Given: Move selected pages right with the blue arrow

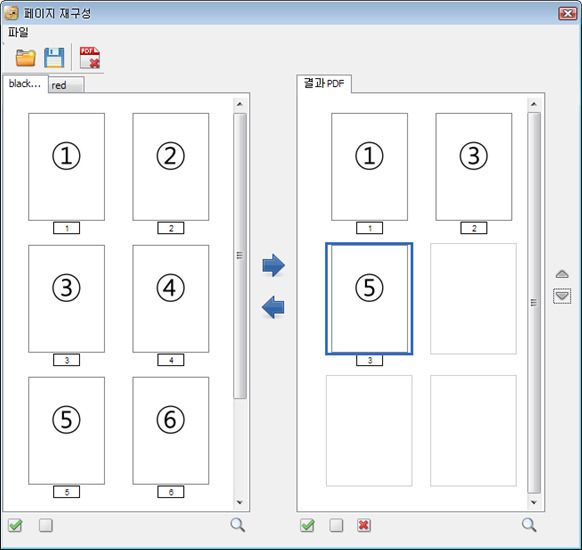Looking at the screenshot, I should click(x=274, y=265).
